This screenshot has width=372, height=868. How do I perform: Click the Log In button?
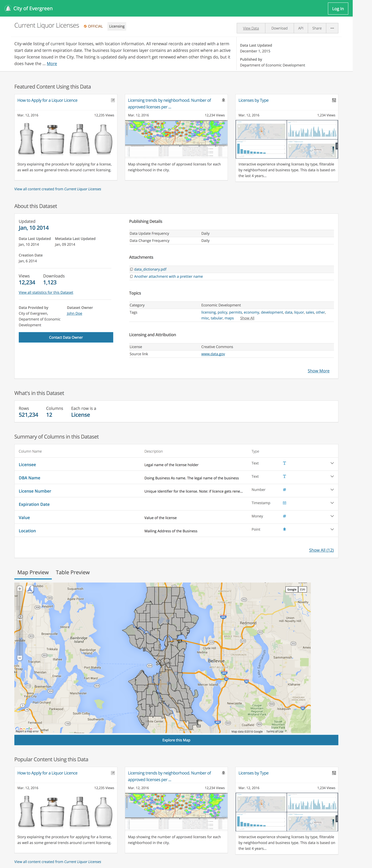tap(338, 9)
